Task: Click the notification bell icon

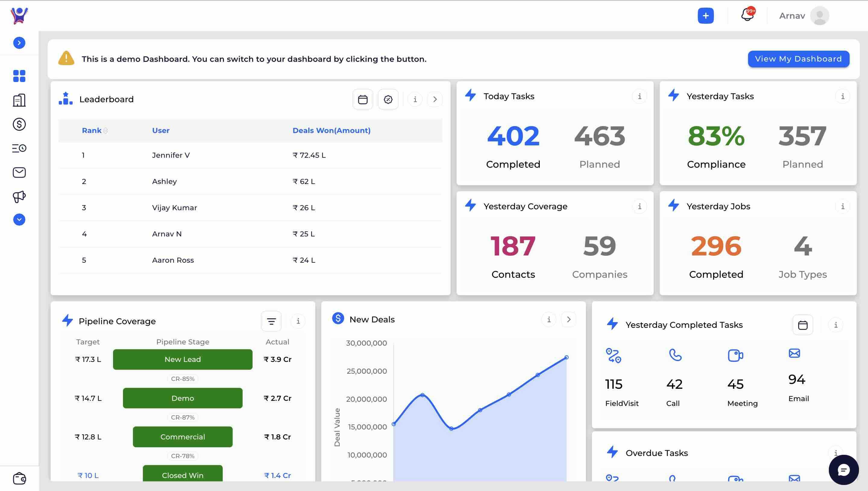Action: 747,15
